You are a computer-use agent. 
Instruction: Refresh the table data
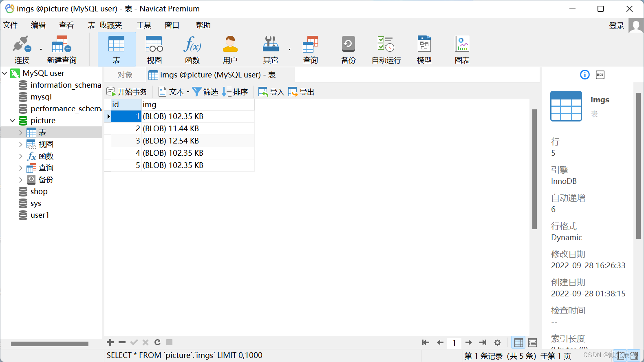tap(157, 342)
